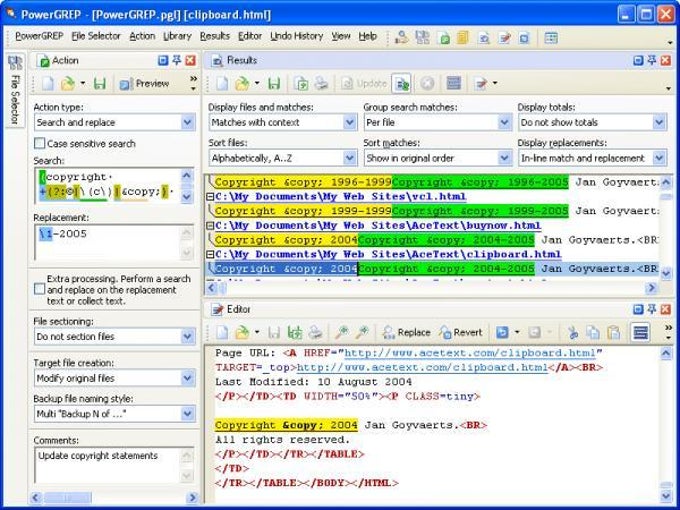Save results with the Results floppy icon
Image resolution: width=680 pixels, height=510 pixels.
pos(274,83)
